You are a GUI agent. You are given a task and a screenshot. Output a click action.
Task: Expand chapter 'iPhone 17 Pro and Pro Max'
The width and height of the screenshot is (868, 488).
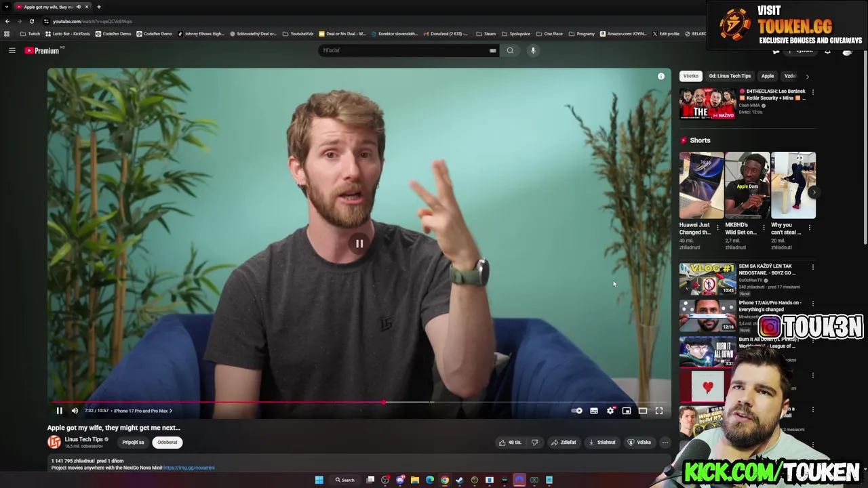coord(142,411)
